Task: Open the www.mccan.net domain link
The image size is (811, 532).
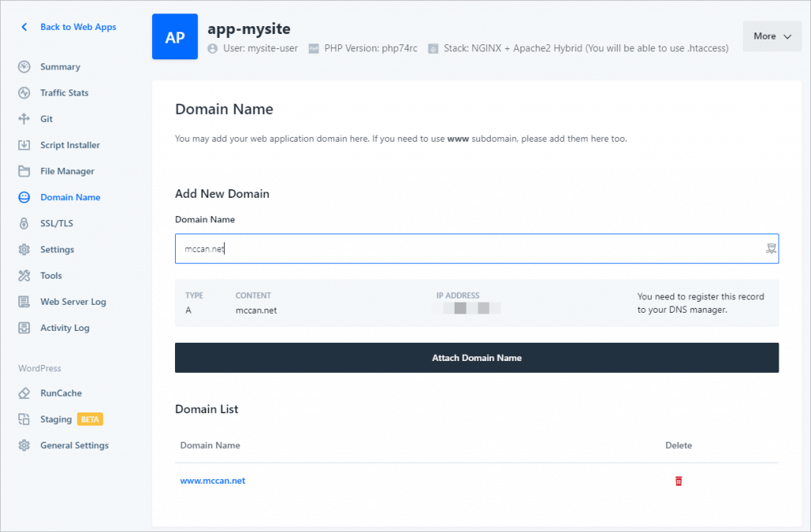Action: 212,481
